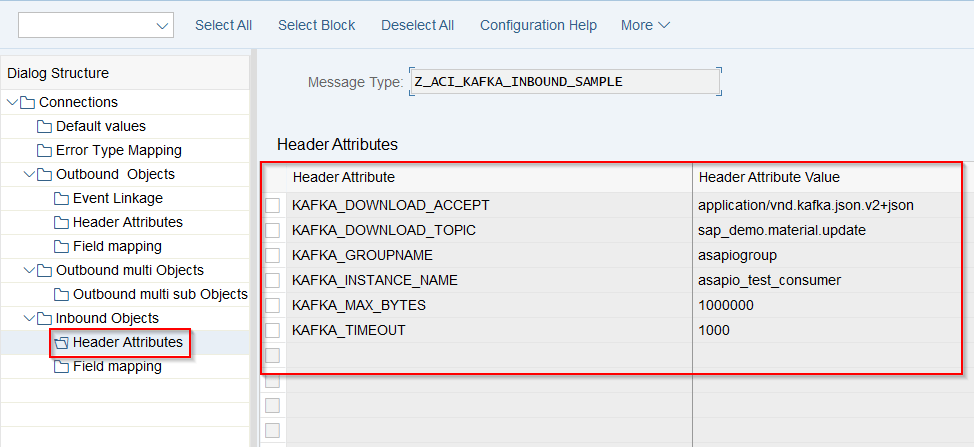Collapse the Inbound Objects chevron
Screen dimensions: 974x447
coord(29,318)
